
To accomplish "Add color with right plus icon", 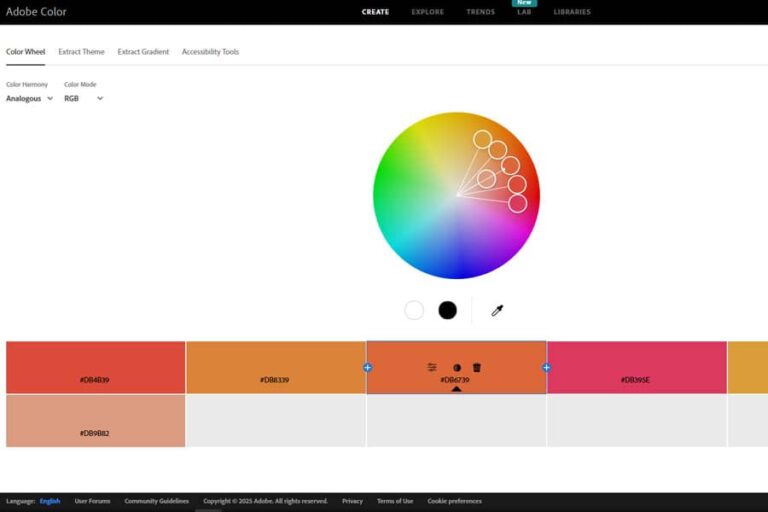I will [x=546, y=368].
